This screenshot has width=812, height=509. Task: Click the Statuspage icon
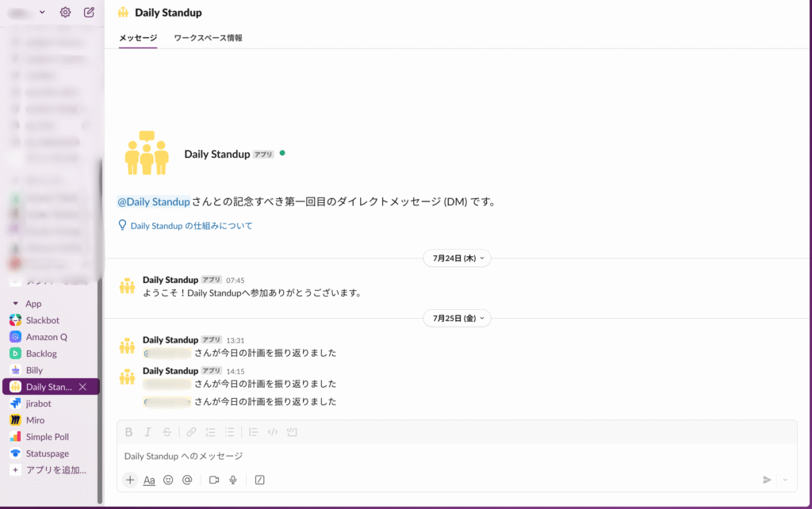click(16, 453)
